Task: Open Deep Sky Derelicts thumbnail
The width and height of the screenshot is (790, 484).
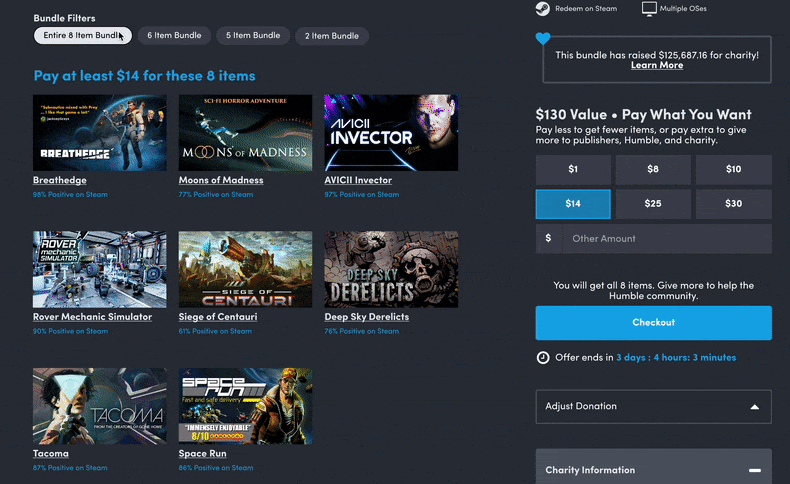Action: click(391, 269)
